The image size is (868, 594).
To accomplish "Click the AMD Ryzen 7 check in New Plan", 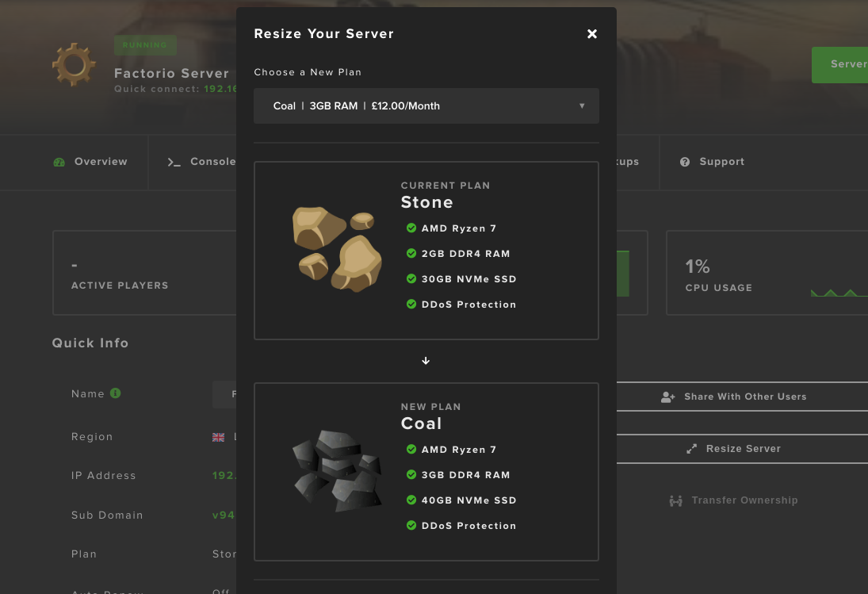I will click(x=411, y=449).
